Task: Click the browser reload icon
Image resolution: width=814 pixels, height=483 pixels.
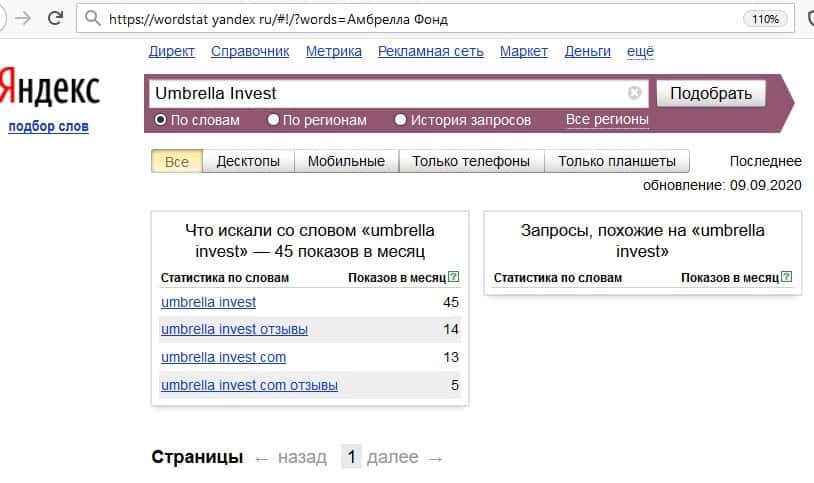Action: [55, 18]
